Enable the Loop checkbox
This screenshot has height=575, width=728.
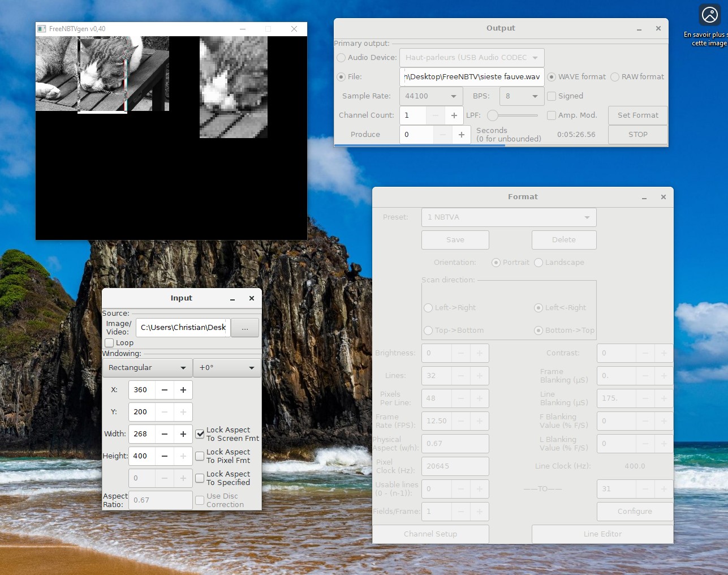110,343
